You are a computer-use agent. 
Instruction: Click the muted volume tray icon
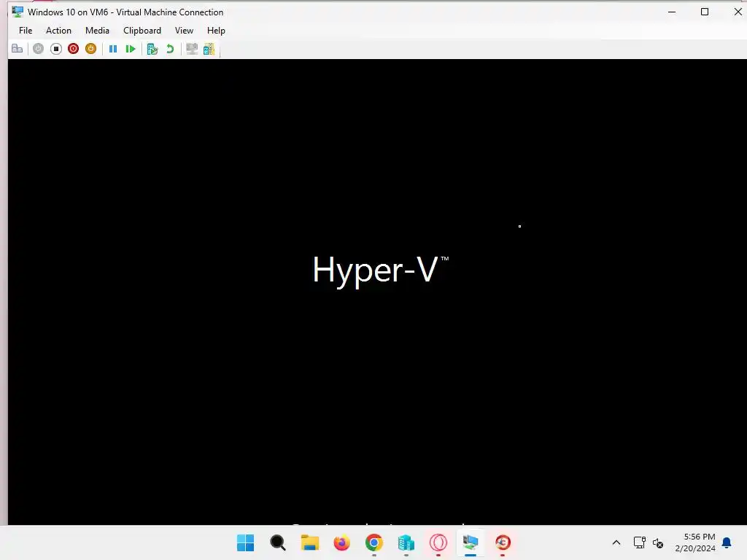(658, 542)
